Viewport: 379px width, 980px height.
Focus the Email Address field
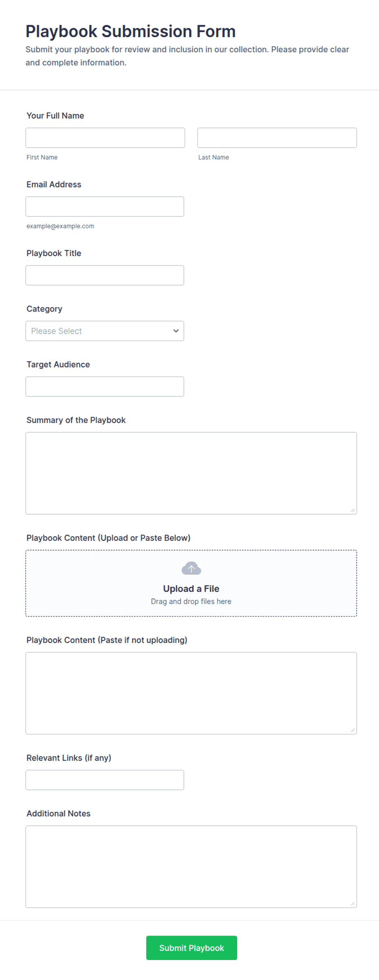[x=105, y=206]
